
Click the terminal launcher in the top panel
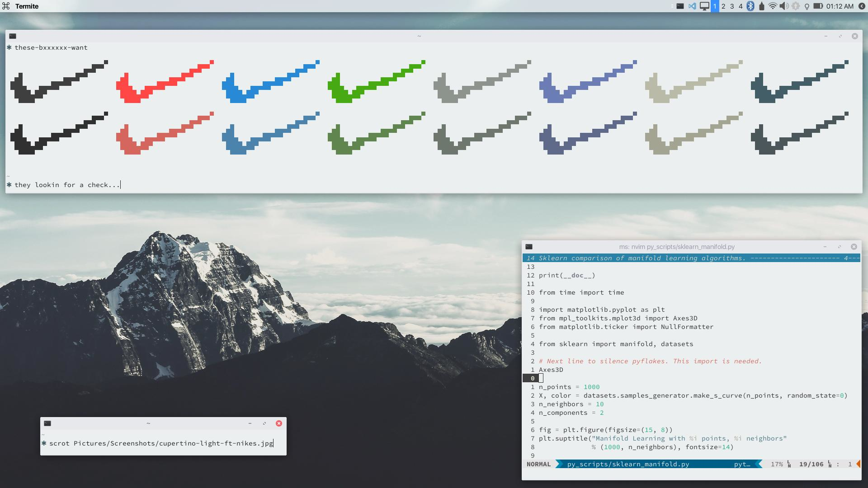(680, 6)
